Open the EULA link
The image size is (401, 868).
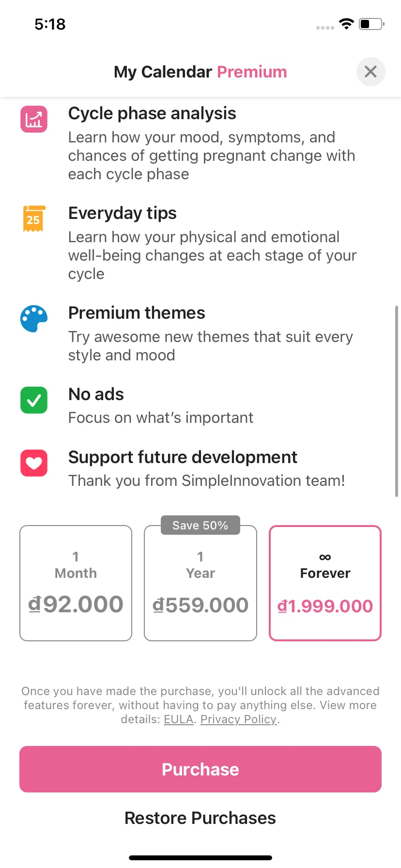pyautogui.click(x=178, y=719)
